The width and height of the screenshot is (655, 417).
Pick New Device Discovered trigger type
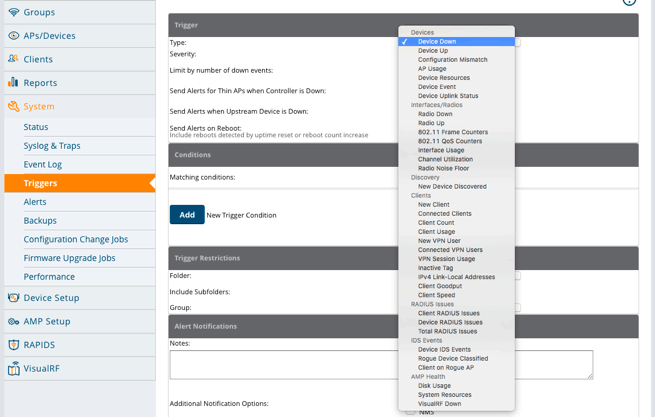click(452, 186)
